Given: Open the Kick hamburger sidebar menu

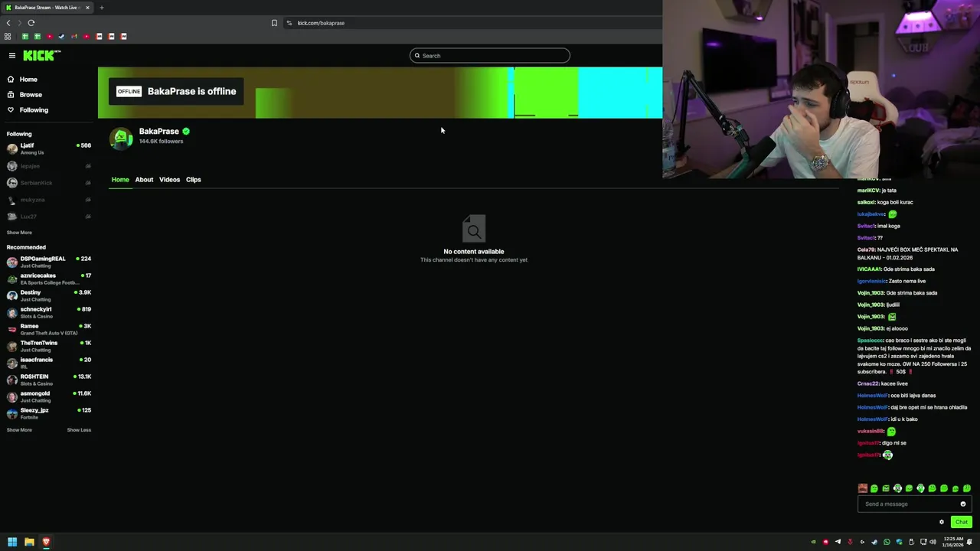Looking at the screenshot, I should click(x=12, y=55).
